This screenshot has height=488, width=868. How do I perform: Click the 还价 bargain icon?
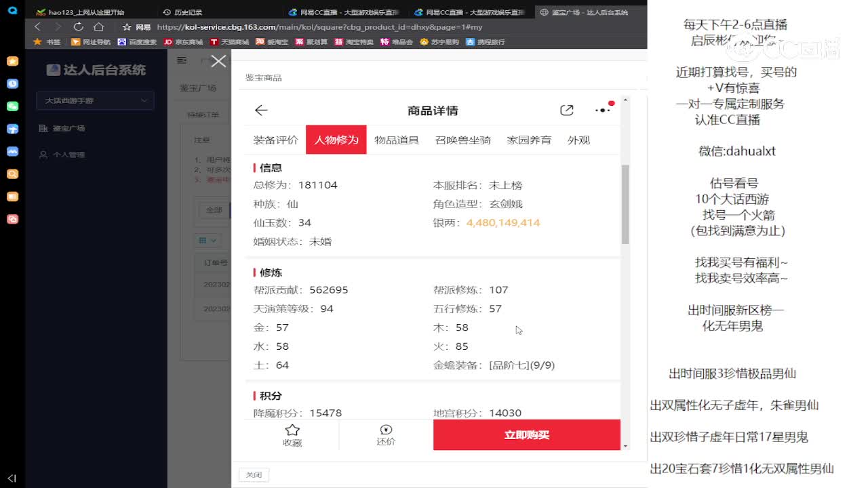click(x=386, y=430)
